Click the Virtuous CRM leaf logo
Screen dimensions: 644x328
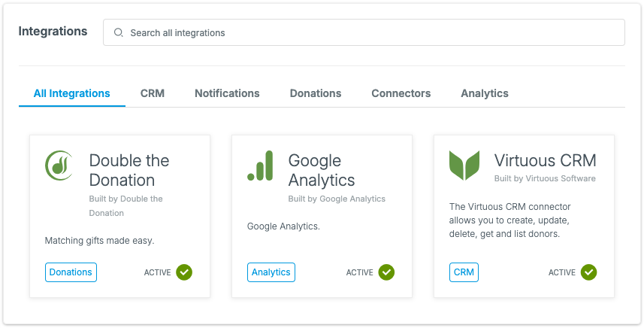point(464,166)
